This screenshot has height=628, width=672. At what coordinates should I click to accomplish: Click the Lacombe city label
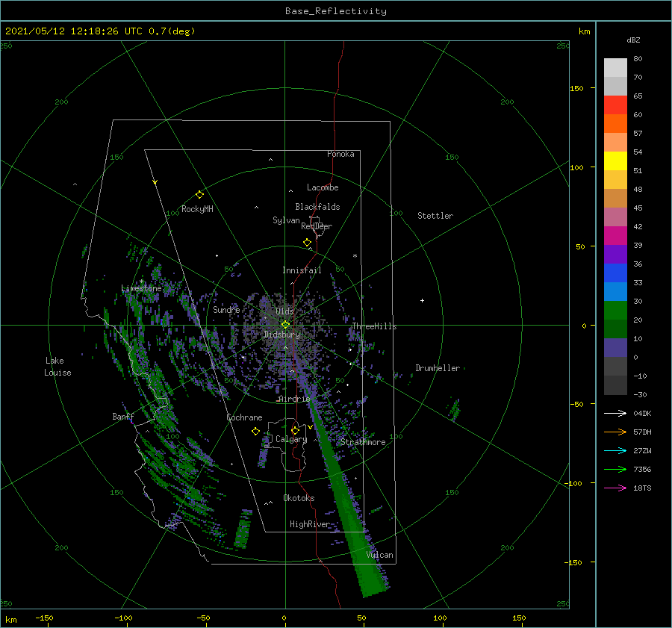pos(323,187)
